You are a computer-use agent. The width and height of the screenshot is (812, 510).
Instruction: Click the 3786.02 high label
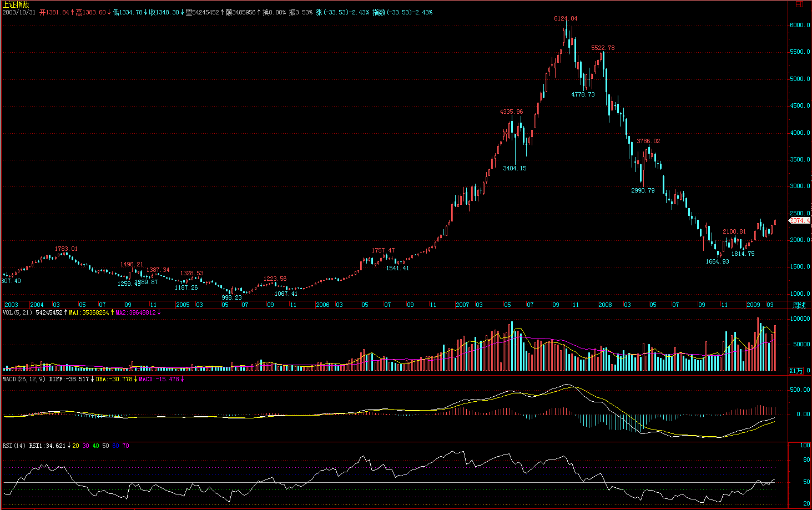[x=648, y=142]
